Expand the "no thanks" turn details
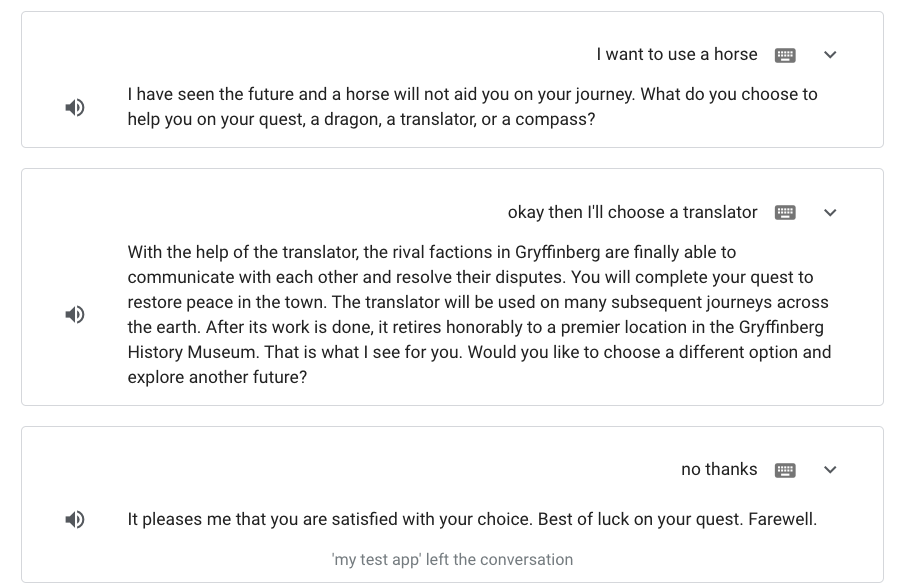The height and width of the screenshot is (588, 902). point(830,470)
